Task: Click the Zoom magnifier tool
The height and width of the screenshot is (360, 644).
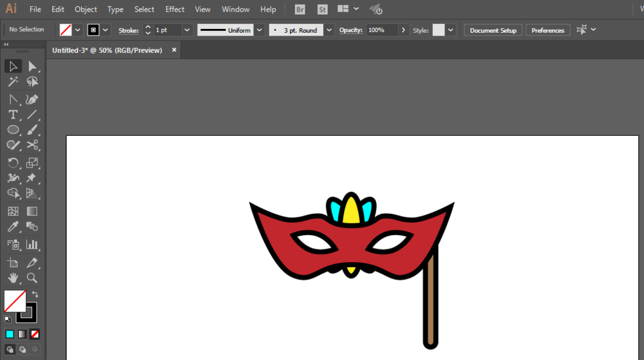Action: tap(32, 278)
